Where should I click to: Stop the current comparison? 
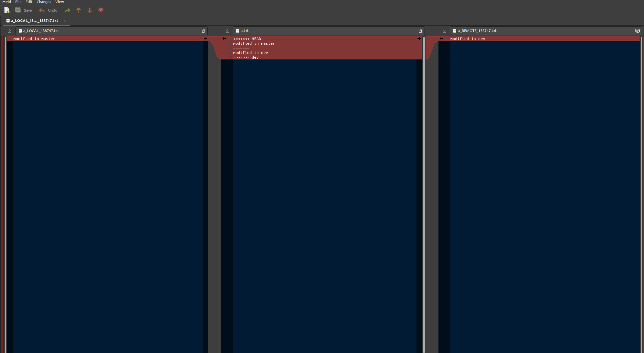(x=101, y=10)
